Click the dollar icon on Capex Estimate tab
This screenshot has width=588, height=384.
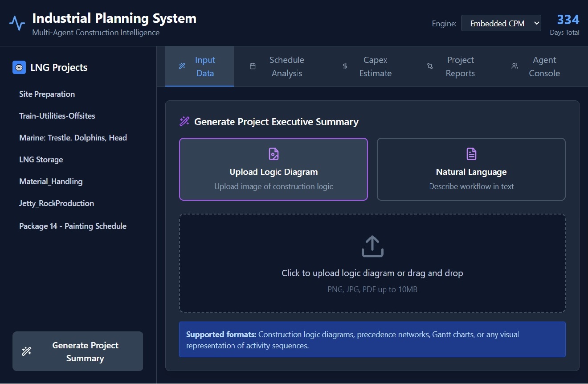tap(345, 66)
